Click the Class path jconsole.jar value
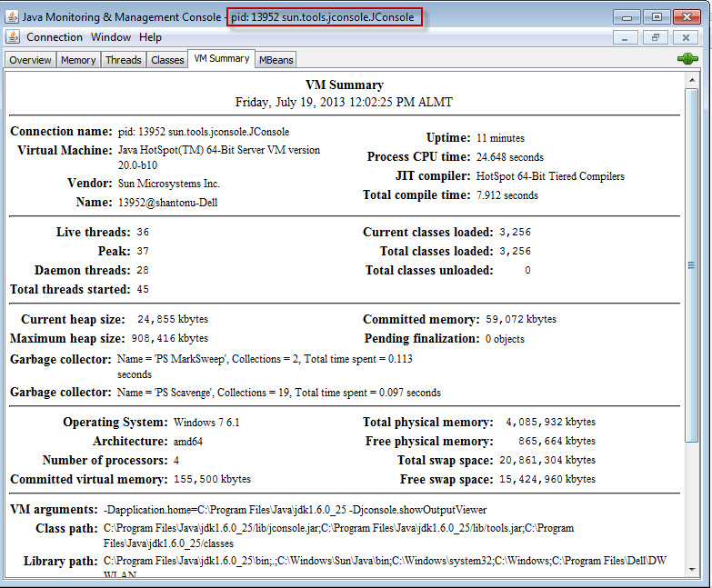The width and height of the screenshot is (712, 588). 338,536
